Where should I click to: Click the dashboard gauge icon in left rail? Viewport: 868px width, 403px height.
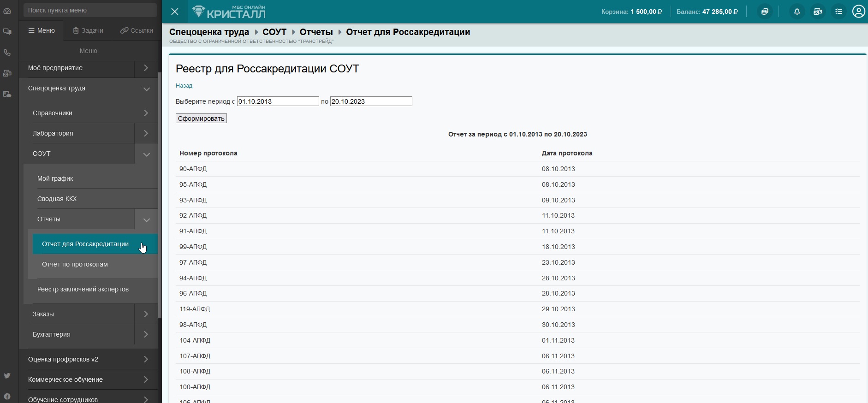coord(7,11)
